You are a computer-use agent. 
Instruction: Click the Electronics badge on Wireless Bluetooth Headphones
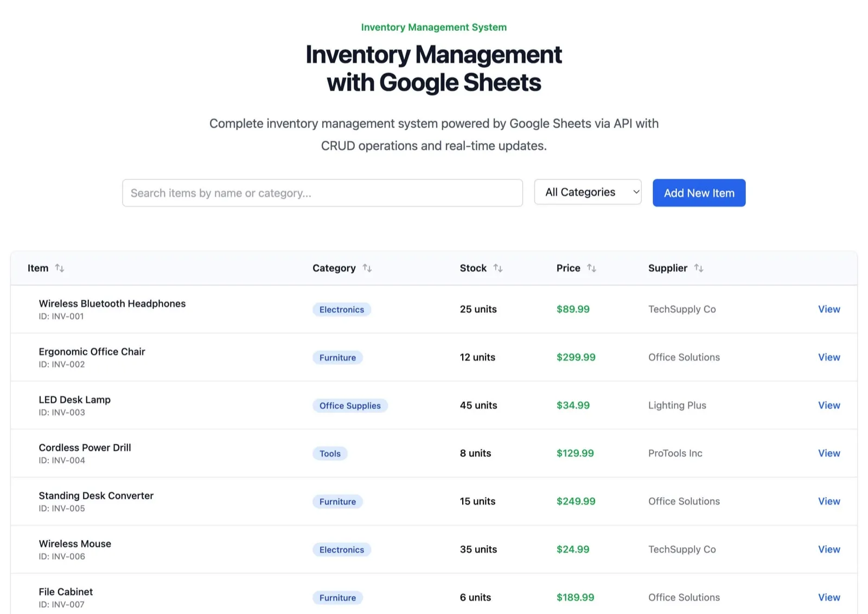click(x=341, y=309)
